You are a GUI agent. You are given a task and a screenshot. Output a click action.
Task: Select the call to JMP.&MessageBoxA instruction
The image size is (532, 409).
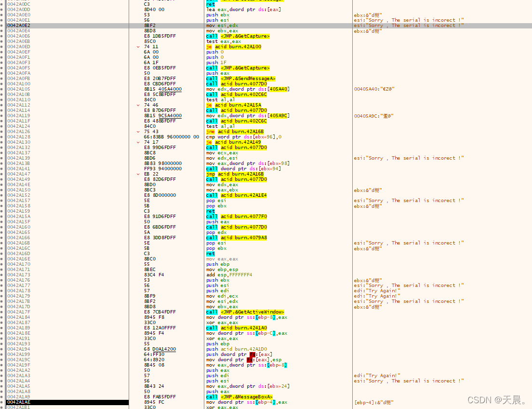[x=239, y=397]
